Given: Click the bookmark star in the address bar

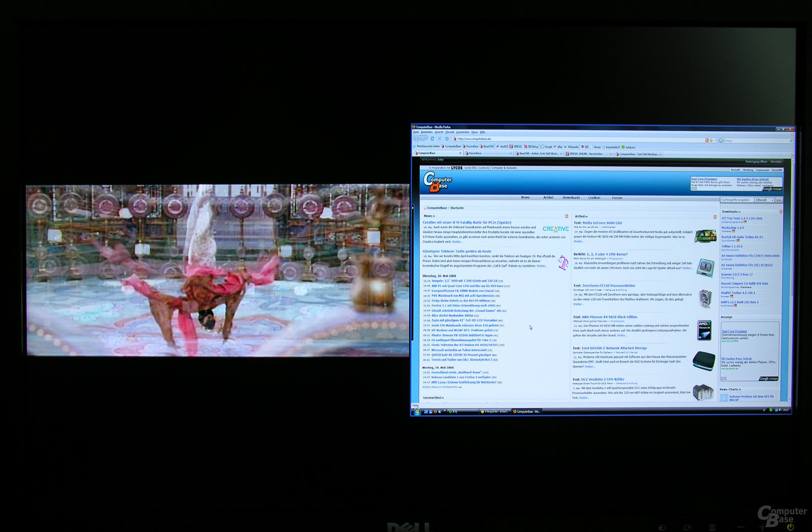Looking at the screenshot, I should click(711, 140).
